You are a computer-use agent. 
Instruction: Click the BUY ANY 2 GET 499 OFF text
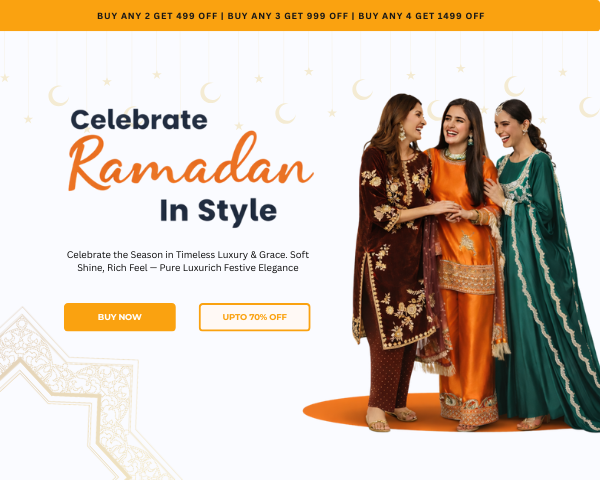(x=157, y=16)
